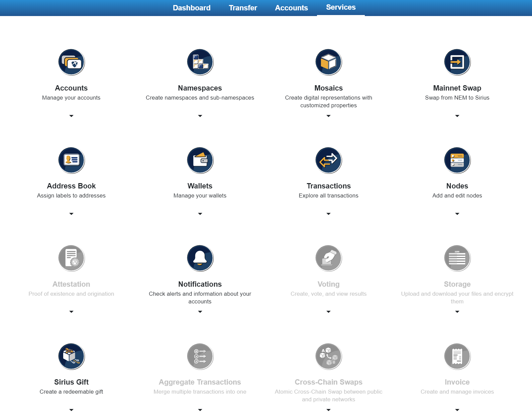Open the Namespaces blocks icon
Image resolution: width=532 pixels, height=416 pixels.
point(200,62)
